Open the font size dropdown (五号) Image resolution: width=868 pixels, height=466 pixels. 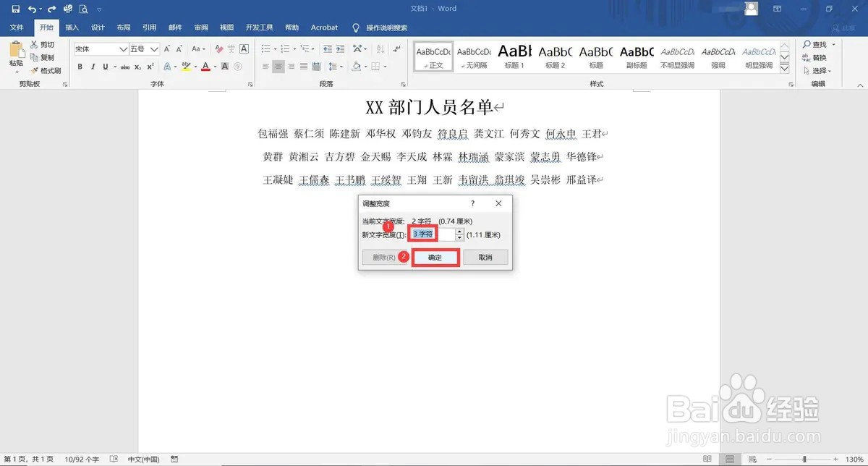tap(154, 48)
